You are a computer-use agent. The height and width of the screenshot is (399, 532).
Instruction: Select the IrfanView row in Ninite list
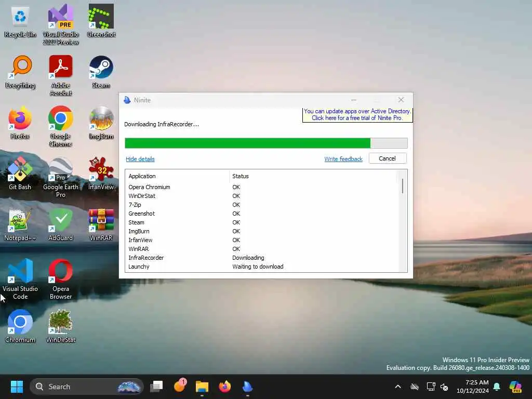pyautogui.click(x=261, y=240)
